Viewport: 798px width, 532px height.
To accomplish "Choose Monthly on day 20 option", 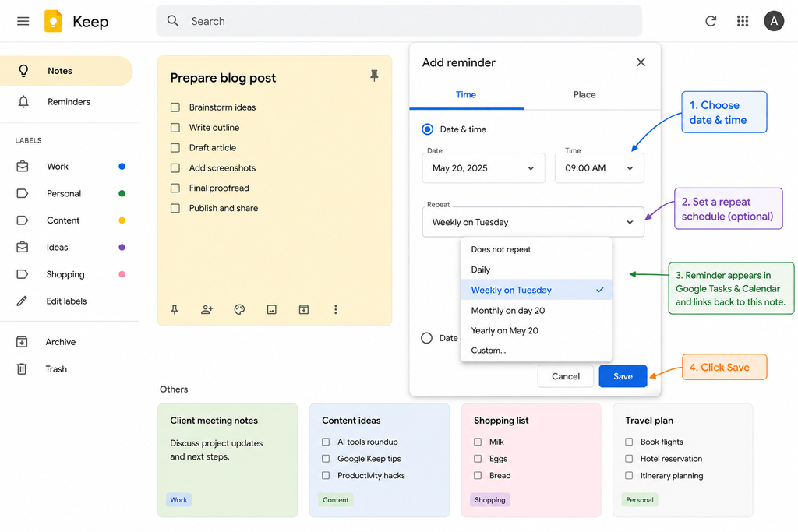I will click(536, 310).
